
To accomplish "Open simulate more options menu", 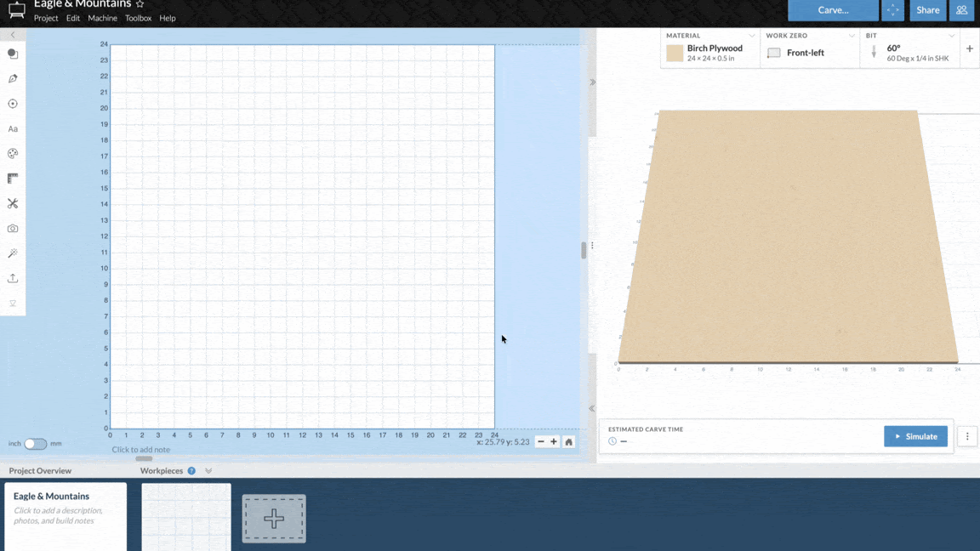I will 967,437.
